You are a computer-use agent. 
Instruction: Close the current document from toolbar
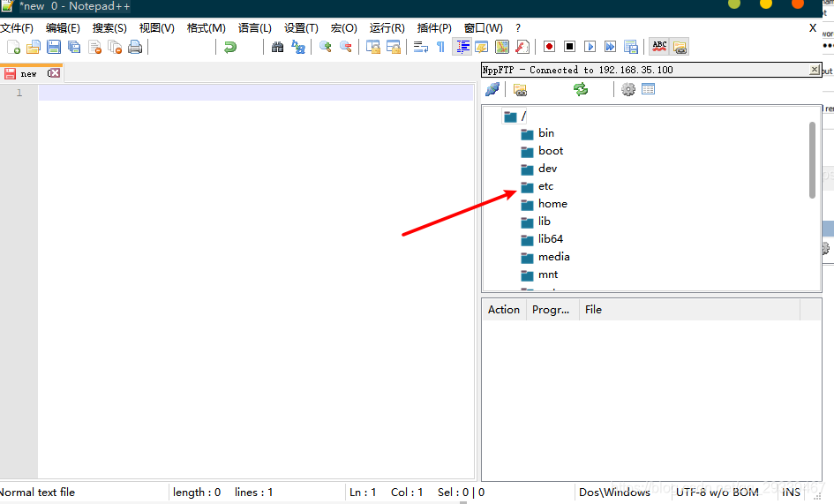94,47
